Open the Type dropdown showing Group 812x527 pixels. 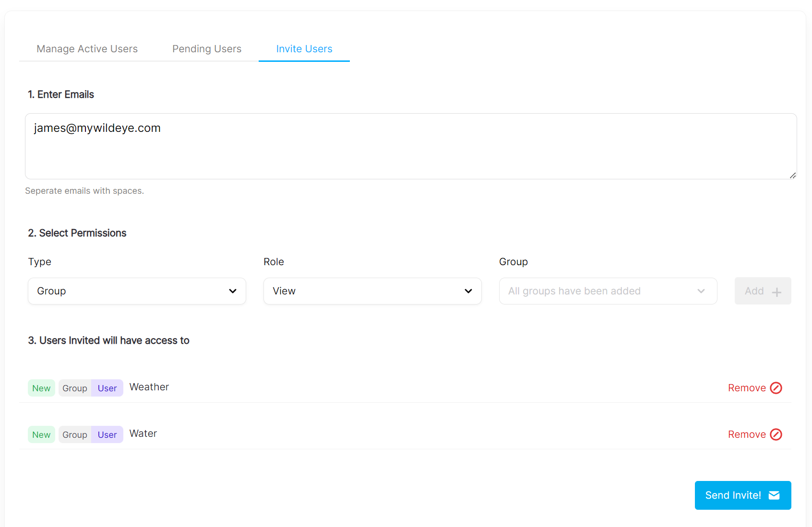tap(137, 291)
